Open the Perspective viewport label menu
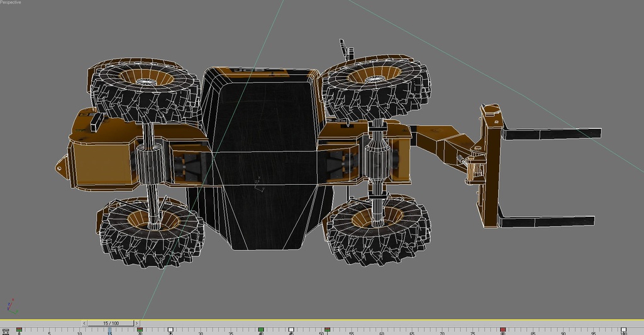This screenshot has height=335, width=644. click(x=11, y=3)
